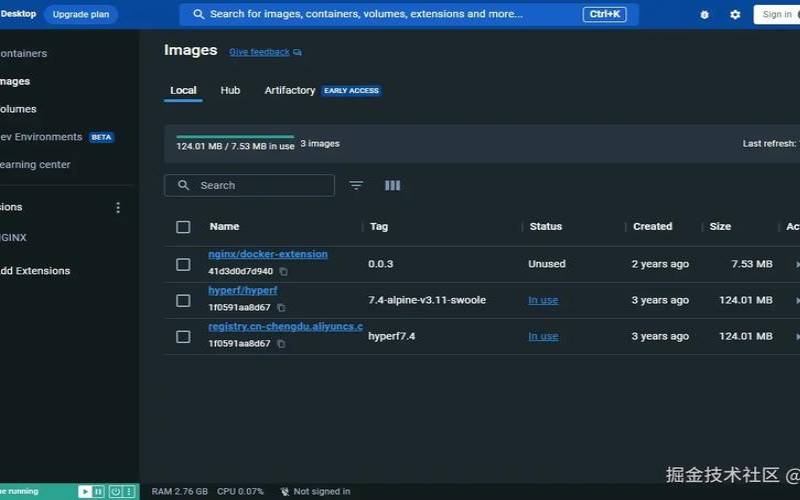Click the Give feedback chat icon

[x=297, y=52]
